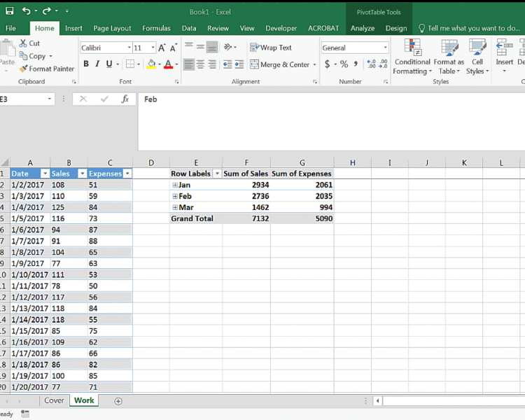Screen dimensions: 525x420
Task: Click the Increase Font Size icon
Action: [162, 48]
